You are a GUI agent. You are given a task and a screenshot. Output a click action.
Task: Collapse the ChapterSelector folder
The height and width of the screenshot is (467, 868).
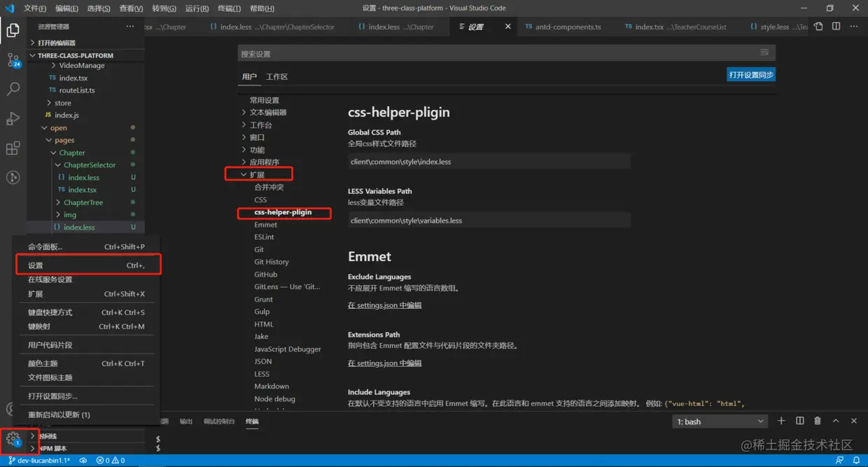click(90, 165)
